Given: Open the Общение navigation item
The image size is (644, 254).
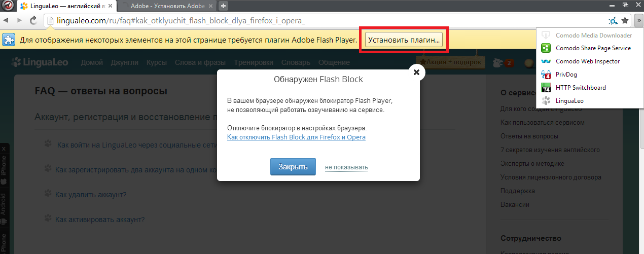Looking at the screenshot, I should tap(334, 62).
